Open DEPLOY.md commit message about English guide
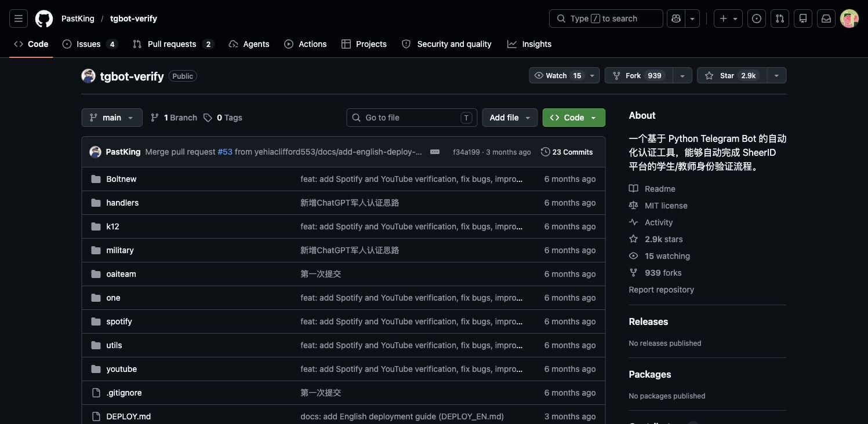The height and width of the screenshot is (424, 868). (402, 416)
